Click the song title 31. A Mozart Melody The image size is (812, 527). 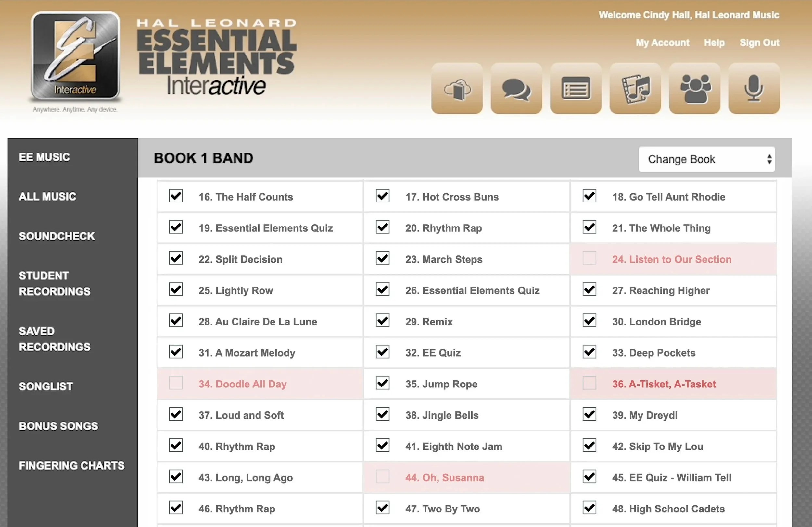coord(247,353)
